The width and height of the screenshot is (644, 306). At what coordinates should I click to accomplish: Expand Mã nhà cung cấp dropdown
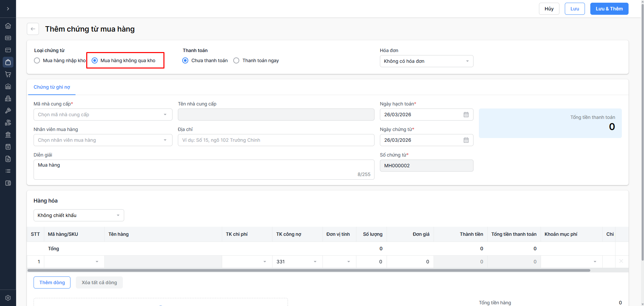pyautogui.click(x=103, y=115)
